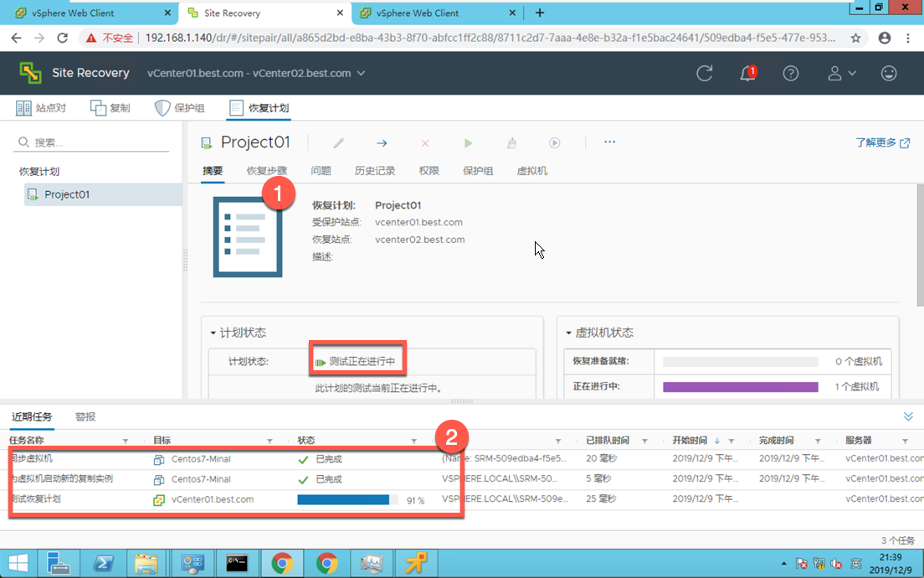Image resolution: width=924 pixels, height=578 pixels.
Task: Bookmark this page with star icon
Action: [x=855, y=38]
